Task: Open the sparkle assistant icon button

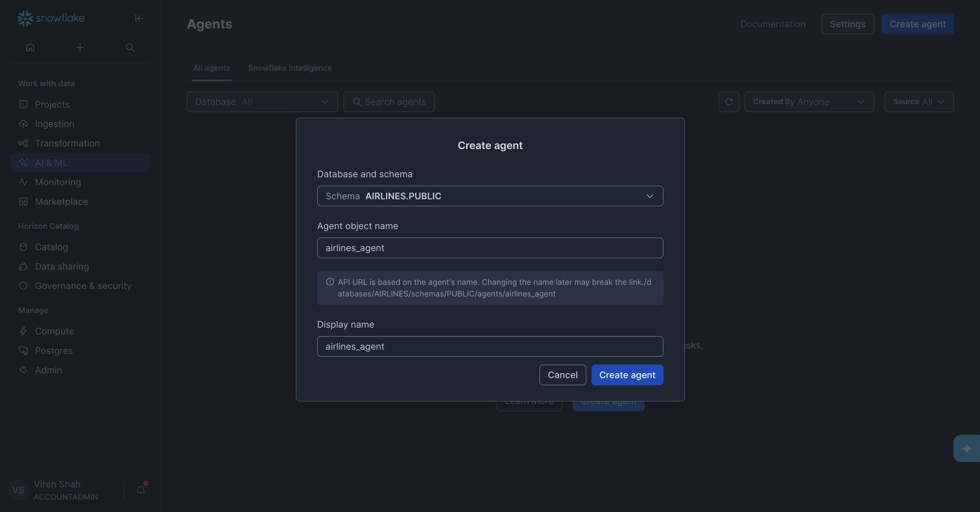Action: click(967, 448)
